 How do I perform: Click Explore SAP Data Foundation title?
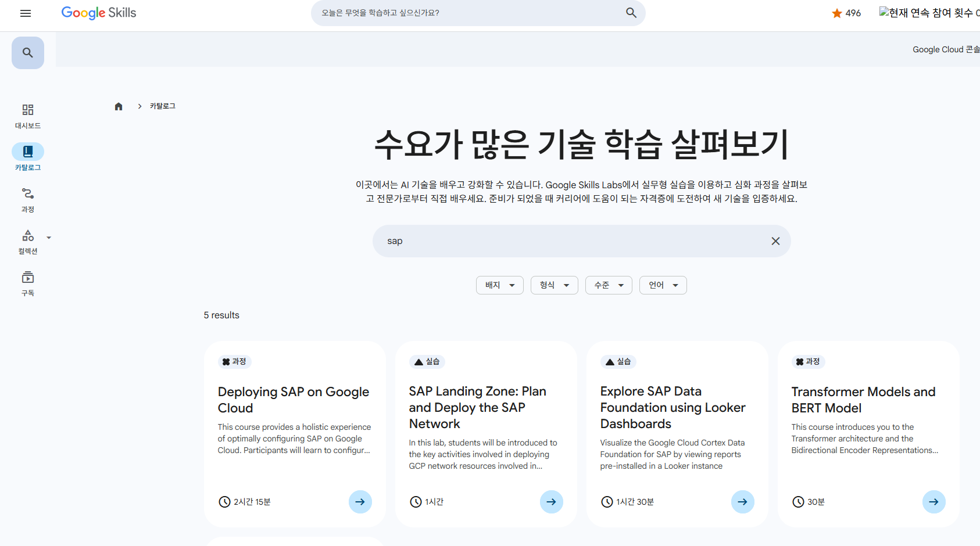673,407
